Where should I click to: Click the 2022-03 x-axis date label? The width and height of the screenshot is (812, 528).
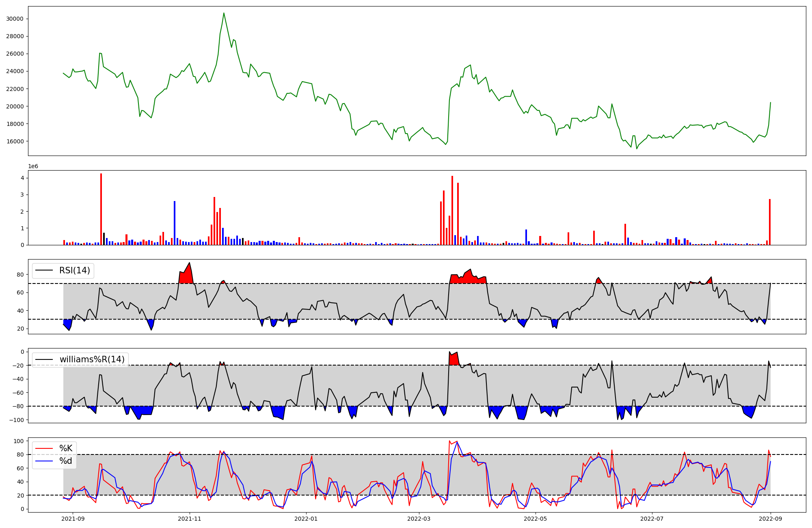pyautogui.click(x=419, y=519)
